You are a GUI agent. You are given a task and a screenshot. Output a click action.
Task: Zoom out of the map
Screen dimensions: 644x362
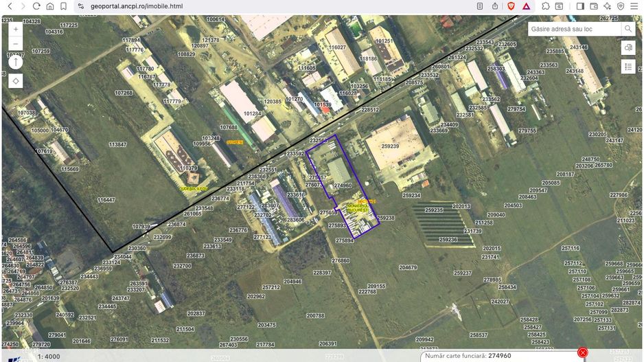16,45
